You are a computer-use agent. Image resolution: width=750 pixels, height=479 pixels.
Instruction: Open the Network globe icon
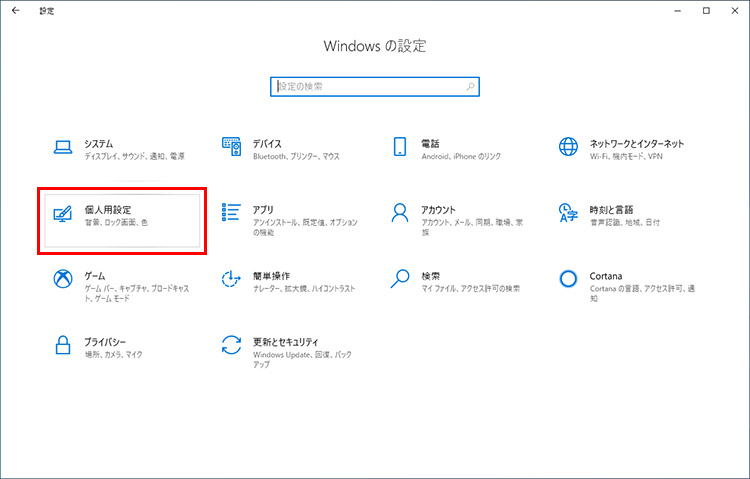569,148
